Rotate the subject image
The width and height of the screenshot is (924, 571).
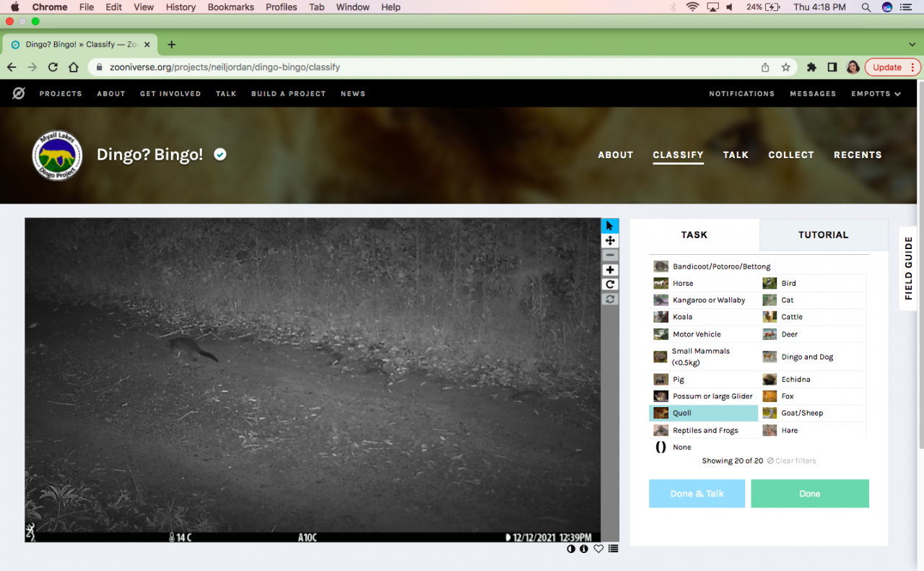pos(610,284)
